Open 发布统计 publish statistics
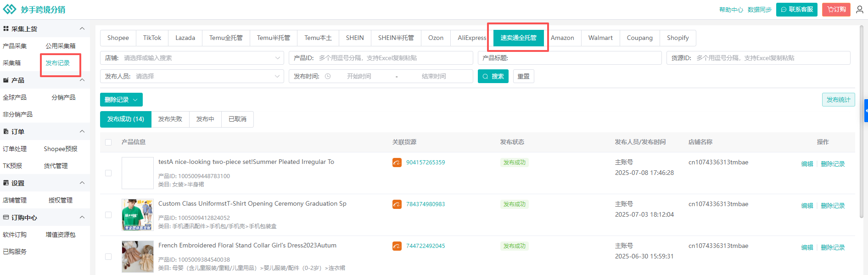The width and height of the screenshot is (868, 275). [838, 100]
